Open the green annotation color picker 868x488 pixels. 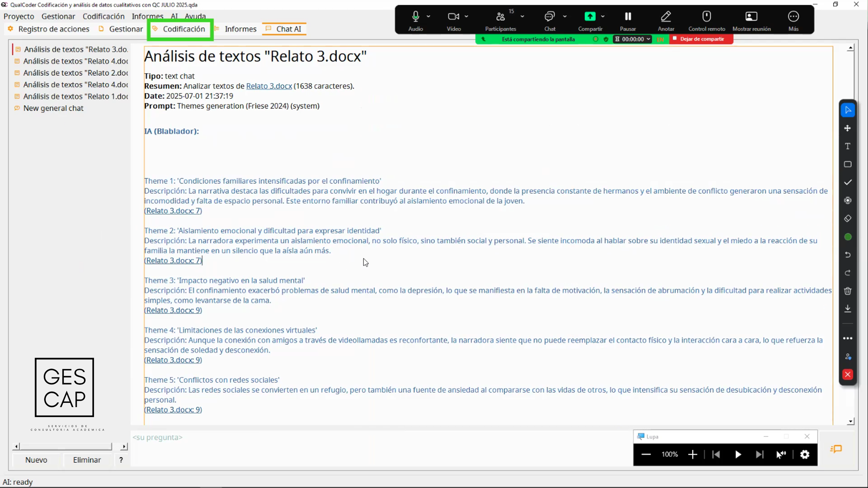point(848,237)
